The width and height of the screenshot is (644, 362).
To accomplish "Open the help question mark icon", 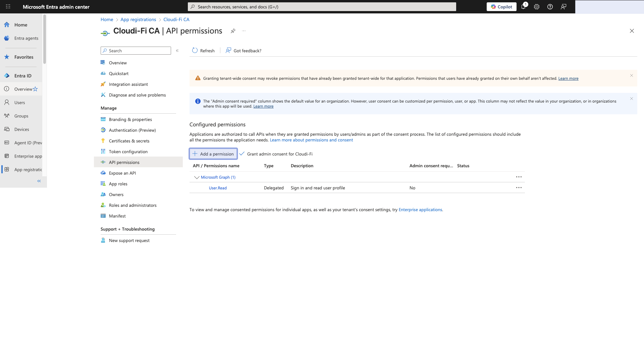I will (550, 7).
